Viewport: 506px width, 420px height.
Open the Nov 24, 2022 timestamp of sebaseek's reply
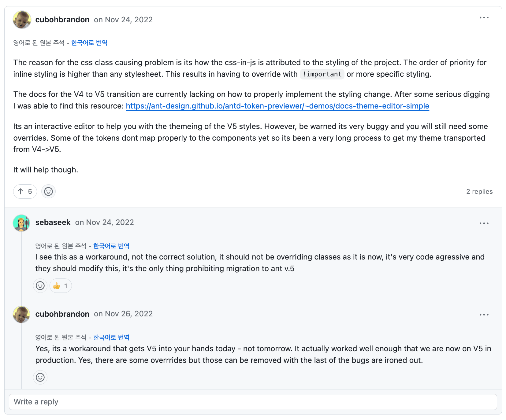tap(110, 223)
